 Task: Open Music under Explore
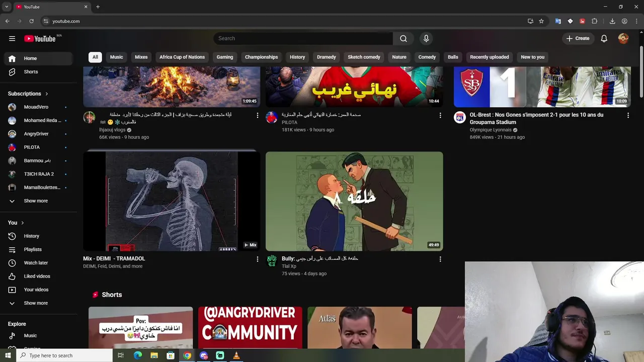point(38,336)
